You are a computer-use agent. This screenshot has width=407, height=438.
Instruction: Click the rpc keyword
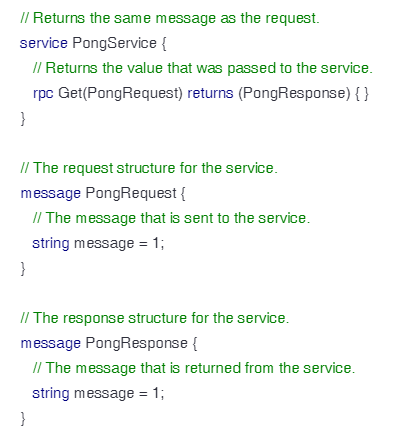click(x=43, y=94)
